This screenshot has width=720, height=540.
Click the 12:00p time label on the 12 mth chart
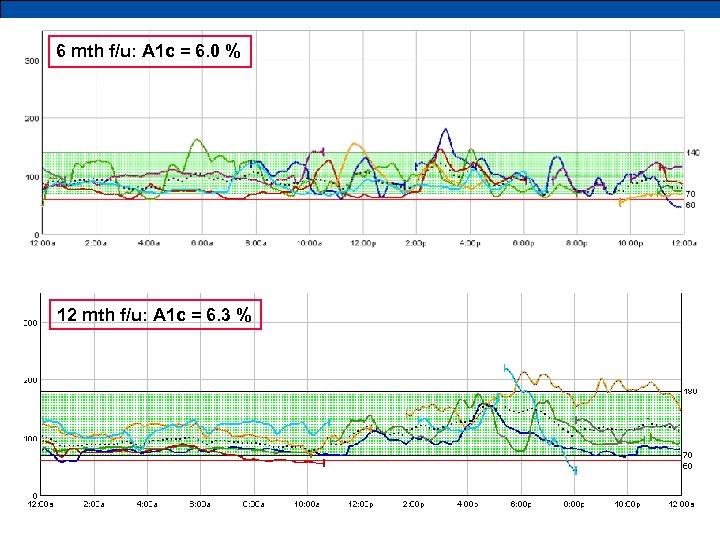pos(360,504)
